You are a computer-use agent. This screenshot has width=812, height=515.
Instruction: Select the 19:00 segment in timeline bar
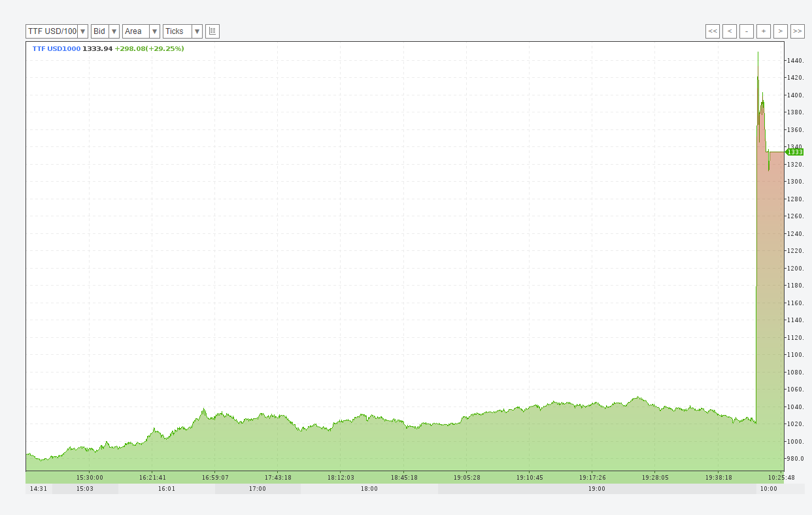pyautogui.click(x=596, y=489)
